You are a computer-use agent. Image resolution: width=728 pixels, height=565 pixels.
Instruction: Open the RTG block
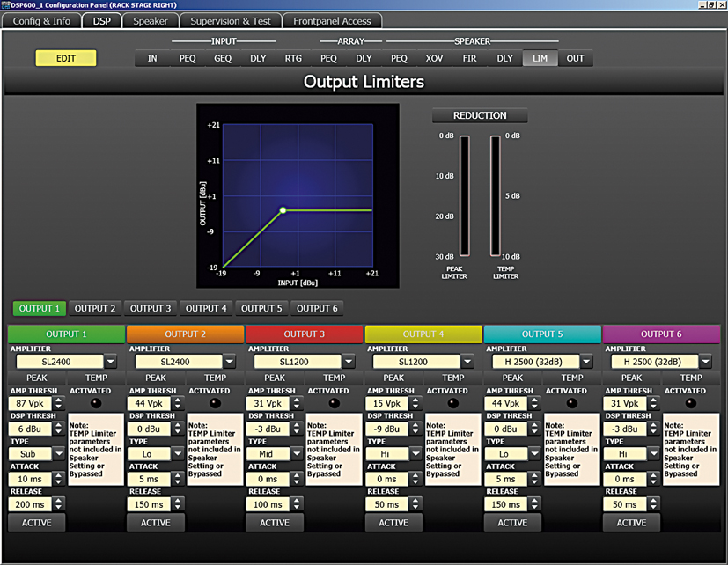coord(293,58)
